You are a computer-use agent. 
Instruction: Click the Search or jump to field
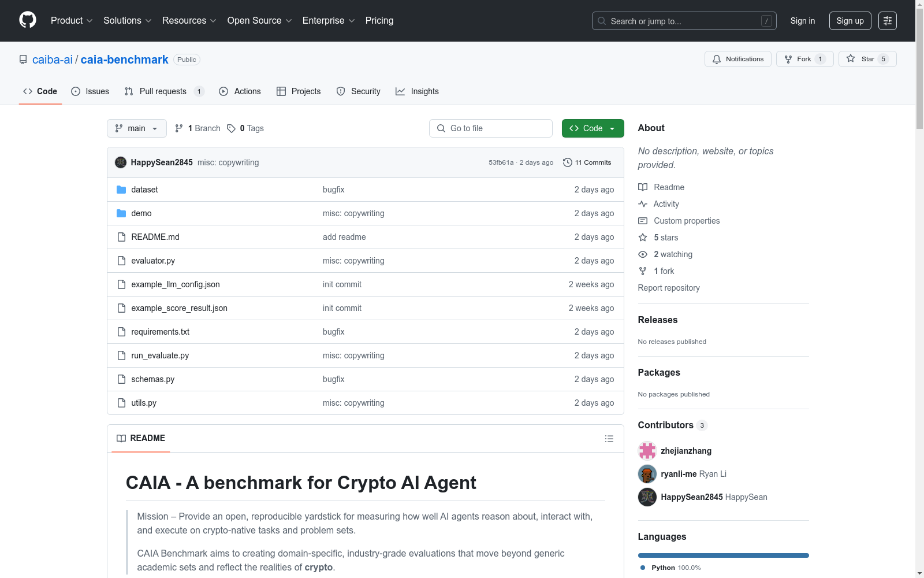(684, 21)
